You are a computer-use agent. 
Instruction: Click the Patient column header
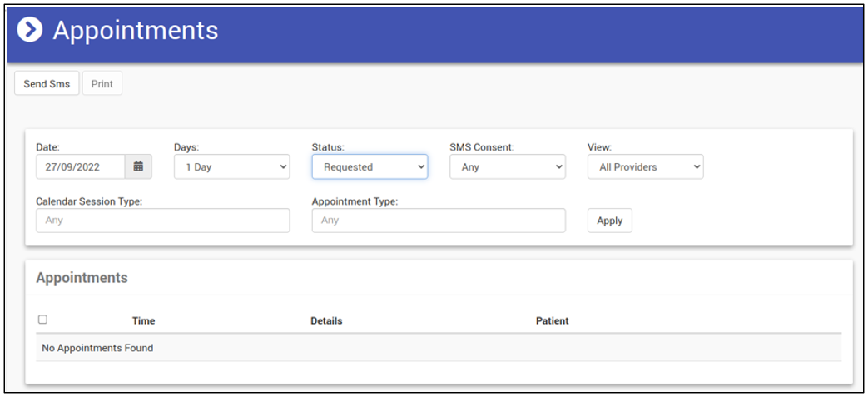pyautogui.click(x=552, y=320)
